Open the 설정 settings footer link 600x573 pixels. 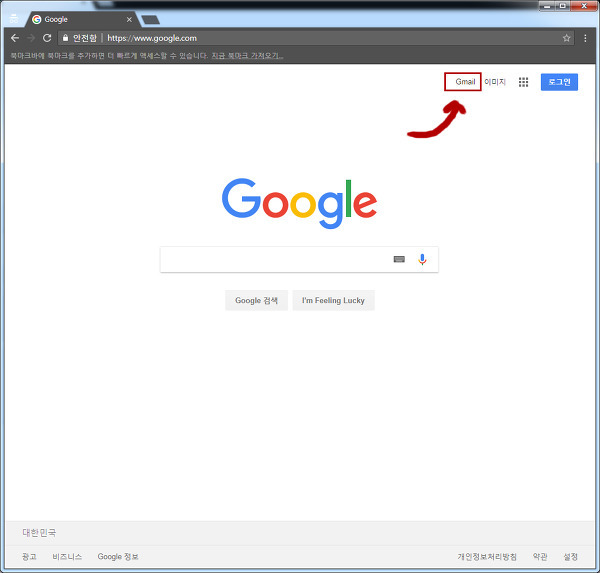pyautogui.click(x=570, y=557)
